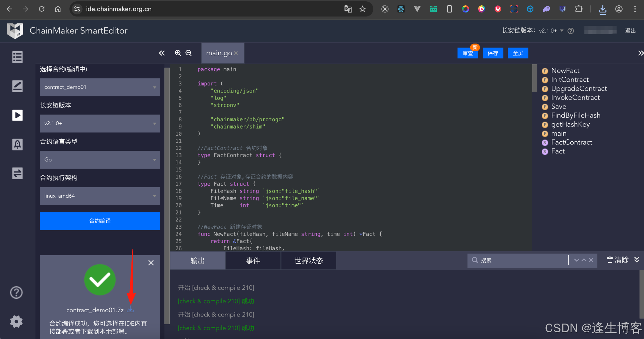Click the 全屏 fullscreen button
The image size is (644, 339).
point(518,53)
